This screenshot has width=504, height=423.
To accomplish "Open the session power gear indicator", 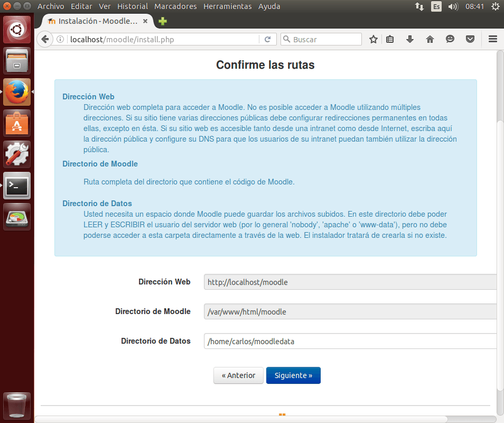I will pyautogui.click(x=496, y=6).
